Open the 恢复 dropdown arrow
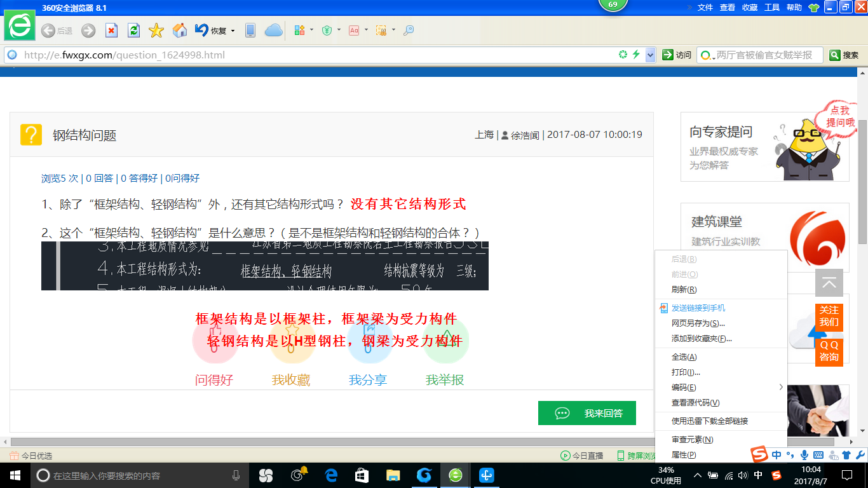This screenshot has width=868, height=488. pos(233,30)
